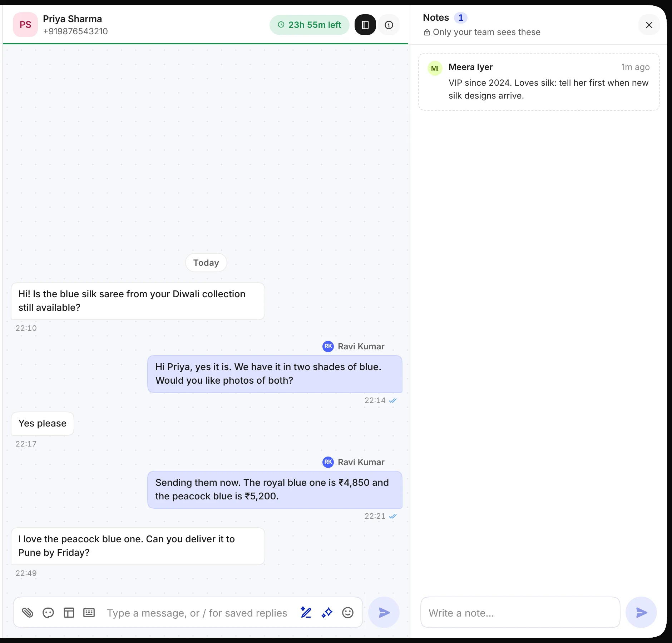Viewport: 672px width, 643px height.
Task: Click the read receipt ticks next to 22:14
Action: point(393,400)
